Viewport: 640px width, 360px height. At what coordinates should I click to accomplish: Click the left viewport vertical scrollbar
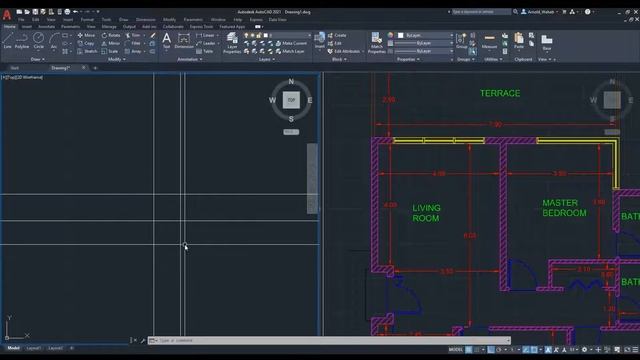(x=312, y=178)
